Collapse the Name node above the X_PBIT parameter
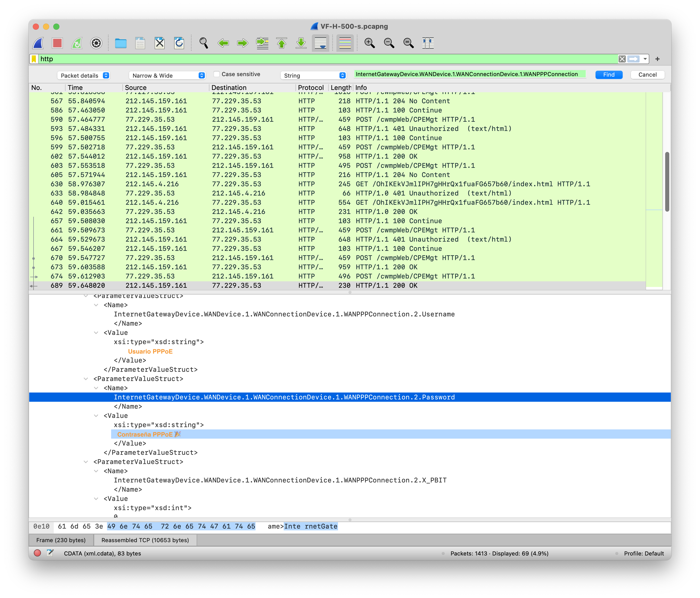 click(x=96, y=471)
